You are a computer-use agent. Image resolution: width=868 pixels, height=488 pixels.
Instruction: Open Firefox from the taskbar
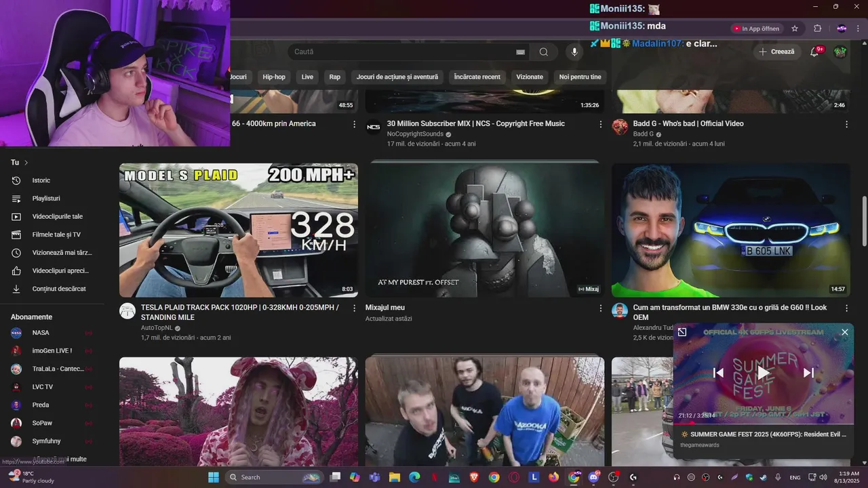coord(554,477)
